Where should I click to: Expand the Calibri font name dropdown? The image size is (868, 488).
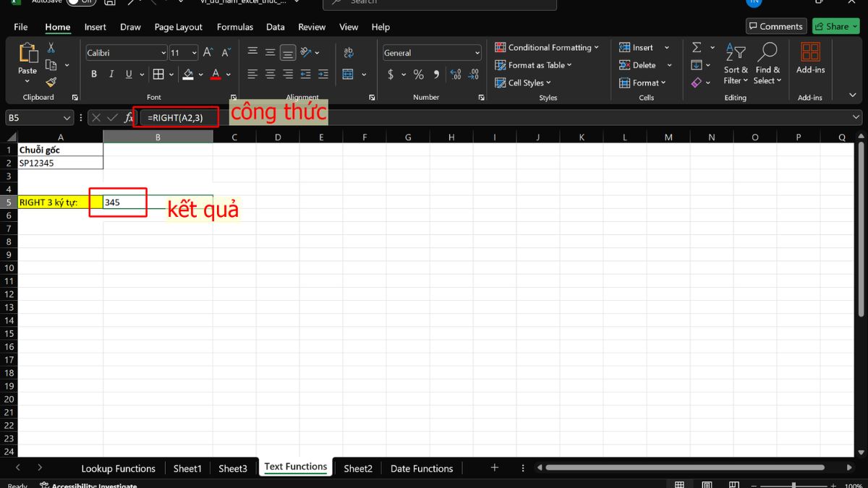163,53
